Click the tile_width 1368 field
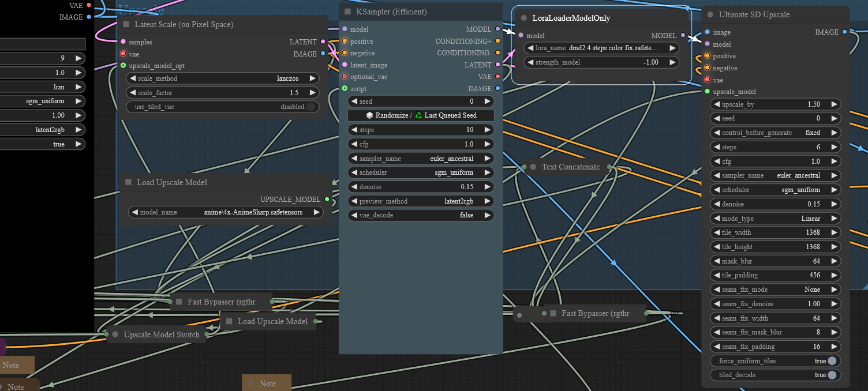 click(775, 232)
